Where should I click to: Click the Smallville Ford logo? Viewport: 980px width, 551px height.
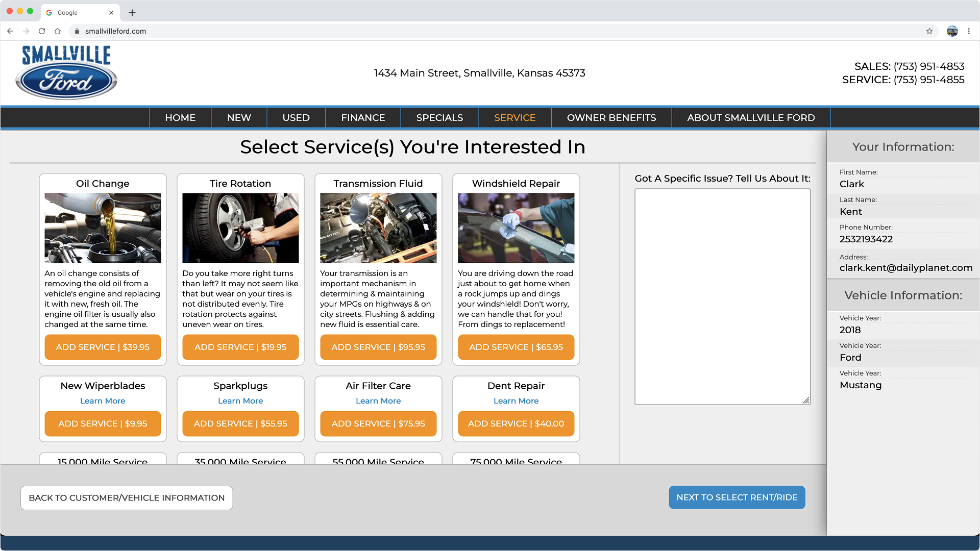(66, 72)
